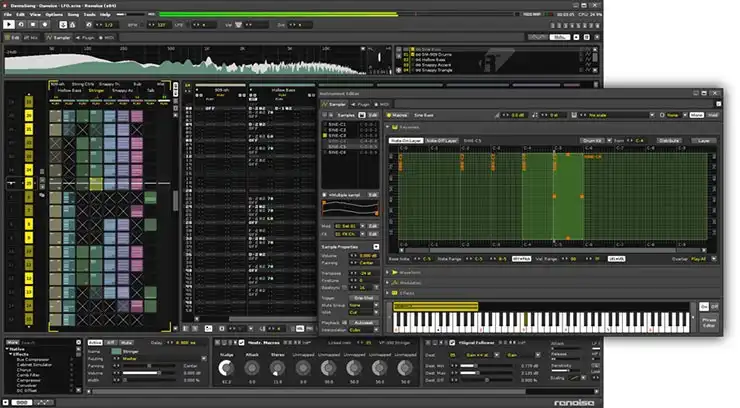Adjust the track Volume slider in mixer panel
The width and height of the screenshot is (740, 408).
tap(151, 373)
